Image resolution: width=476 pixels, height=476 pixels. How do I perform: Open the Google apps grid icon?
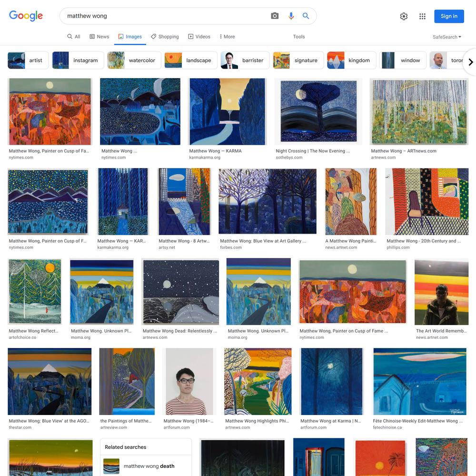click(x=422, y=16)
